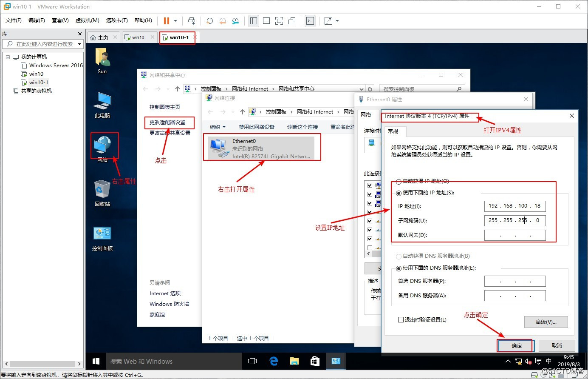588x379 pixels.
Task: Click 诊断这个连接 in 网络连接 toolbar
Action: (x=302, y=127)
